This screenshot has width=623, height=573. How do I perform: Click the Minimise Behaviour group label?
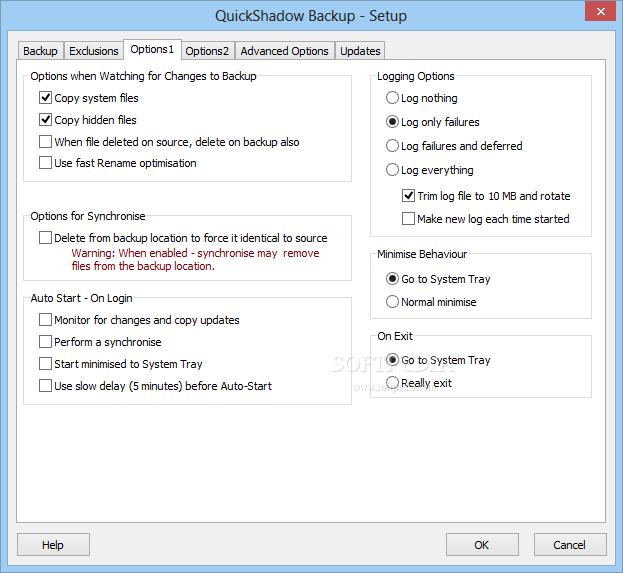pyautogui.click(x=422, y=254)
